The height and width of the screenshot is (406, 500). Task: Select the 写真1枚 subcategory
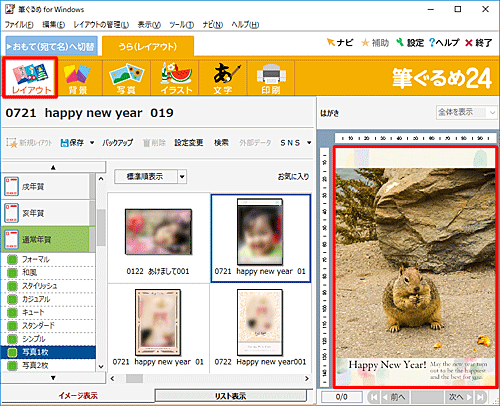click(48, 352)
